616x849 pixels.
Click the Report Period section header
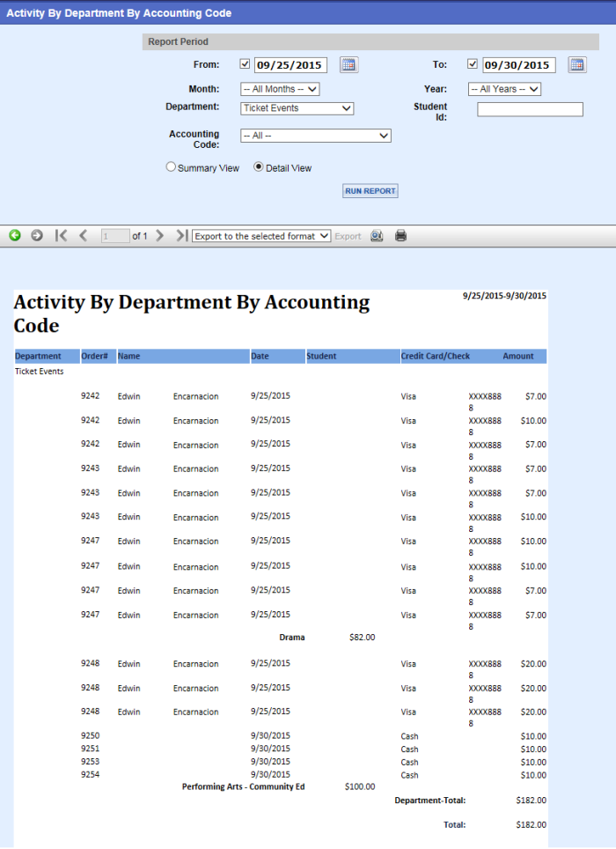370,41
